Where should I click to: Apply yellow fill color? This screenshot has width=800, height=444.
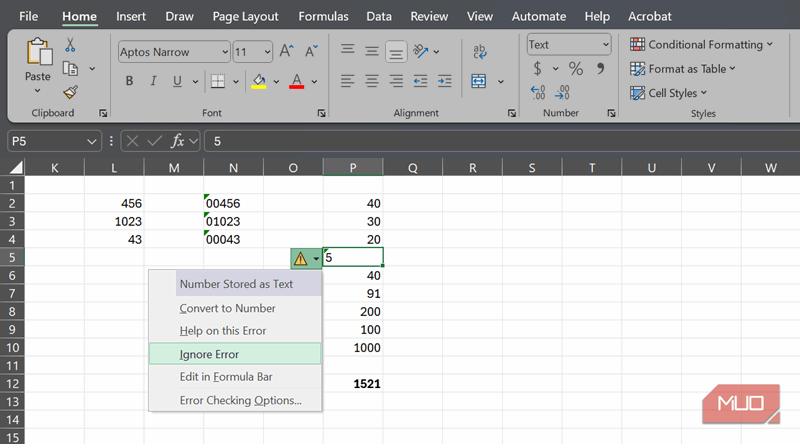[259, 81]
